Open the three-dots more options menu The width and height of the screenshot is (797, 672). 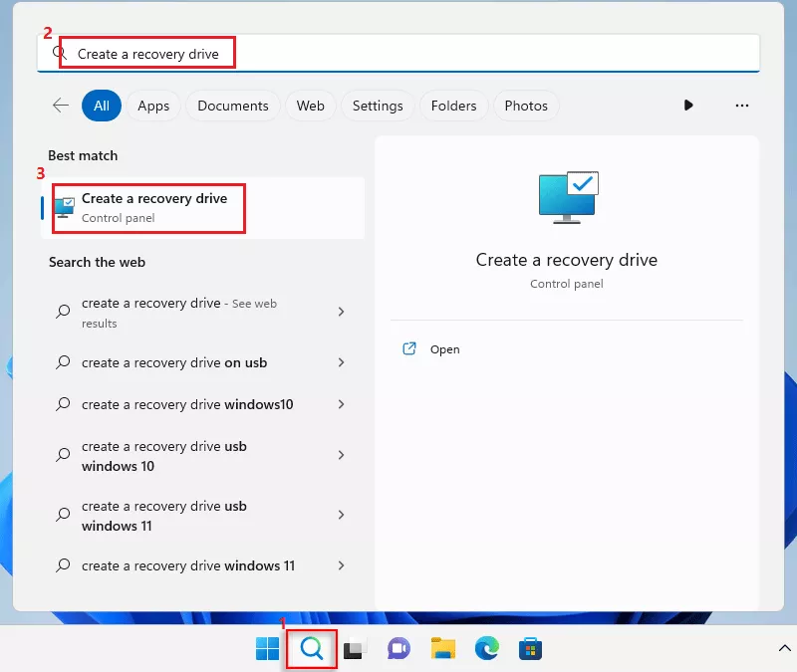point(741,106)
